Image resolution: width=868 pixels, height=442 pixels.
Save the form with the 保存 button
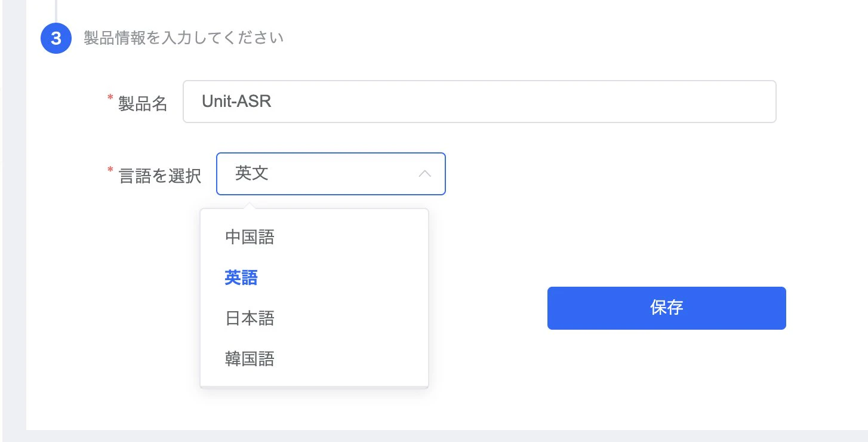coord(666,308)
